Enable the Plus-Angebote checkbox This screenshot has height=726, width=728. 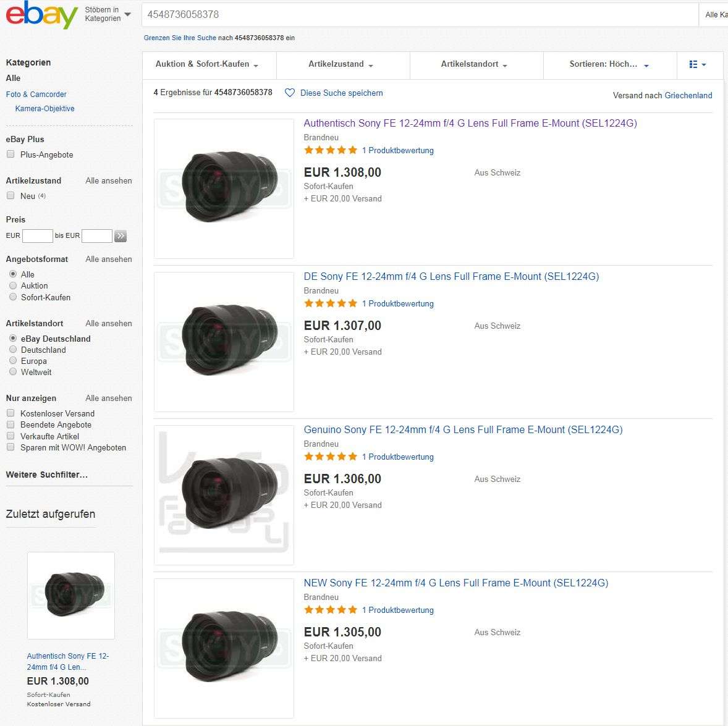pos(11,154)
